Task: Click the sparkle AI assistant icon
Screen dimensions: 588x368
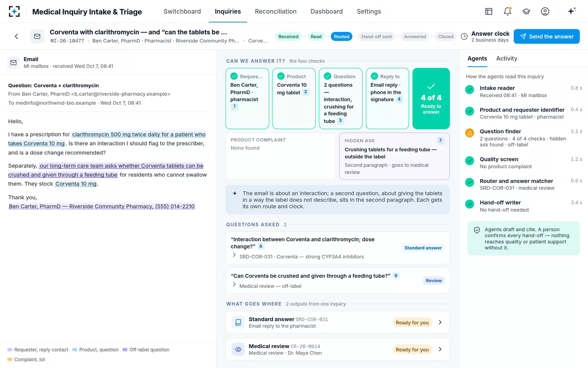Action: point(572,11)
